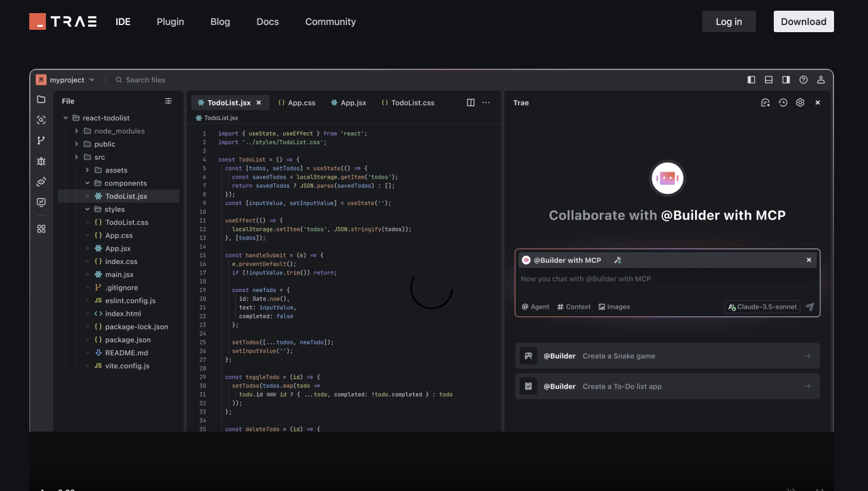Select the Create a Snake game suggestion

tap(667, 356)
